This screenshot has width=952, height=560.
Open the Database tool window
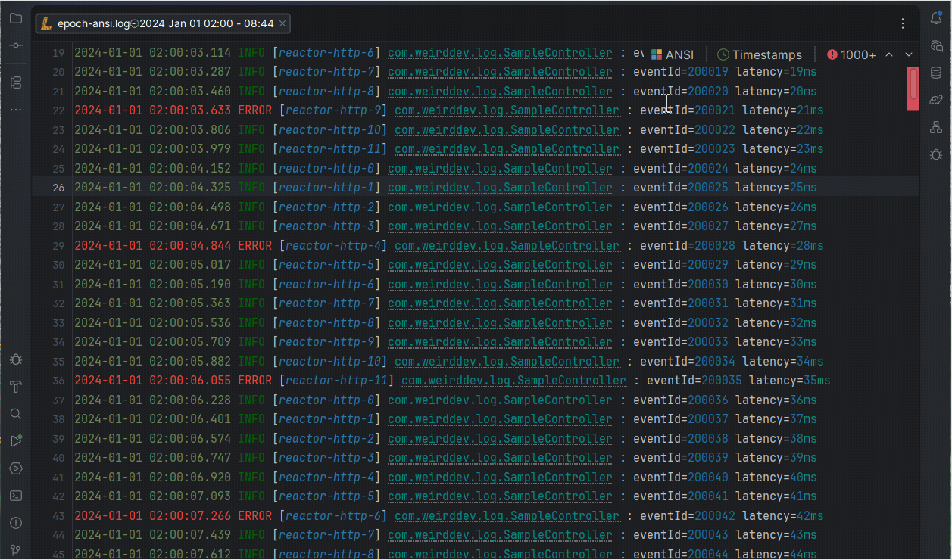click(x=936, y=73)
